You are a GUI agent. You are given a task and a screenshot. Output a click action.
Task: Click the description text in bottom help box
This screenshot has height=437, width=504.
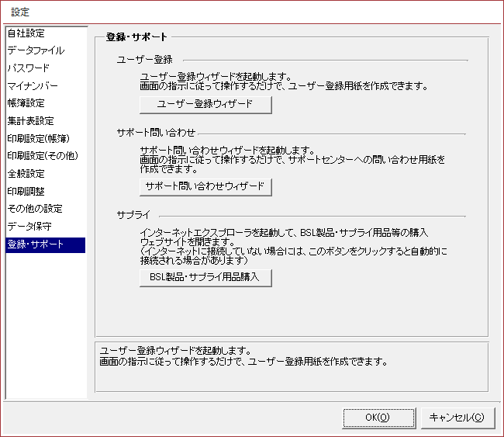pyautogui.click(x=243, y=356)
